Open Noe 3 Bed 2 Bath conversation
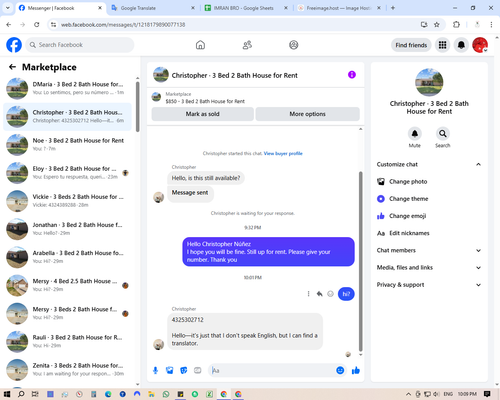The image size is (500, 400). click(68, 145)
